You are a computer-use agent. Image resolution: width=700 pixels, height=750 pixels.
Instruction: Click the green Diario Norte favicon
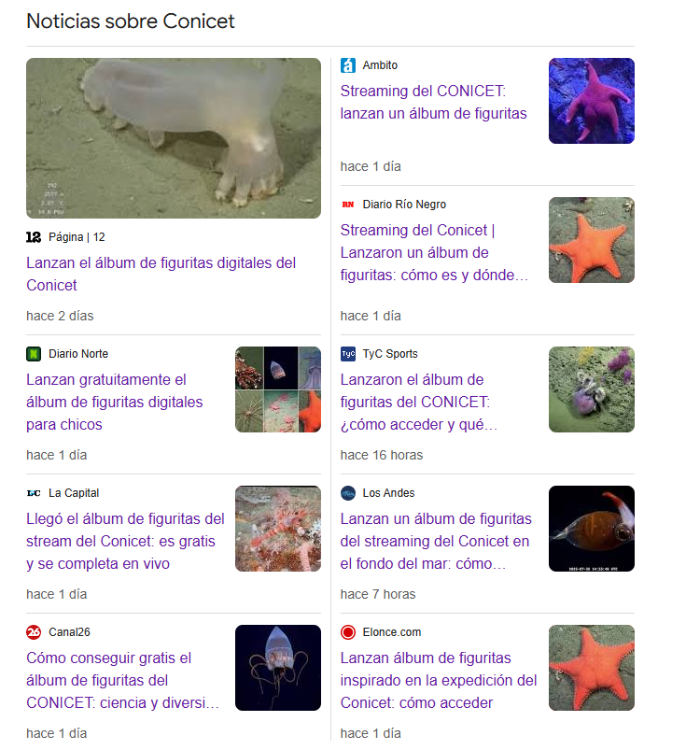(x=34, y=353)
